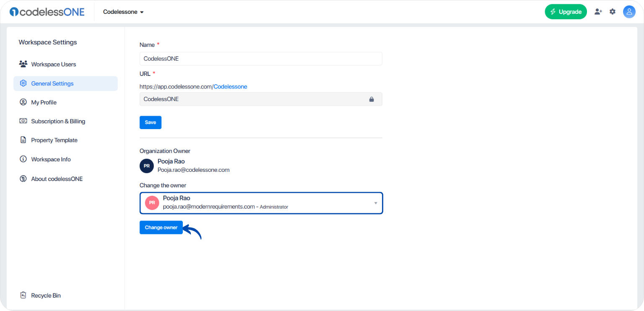Click the locked URL field

(261, 99)
